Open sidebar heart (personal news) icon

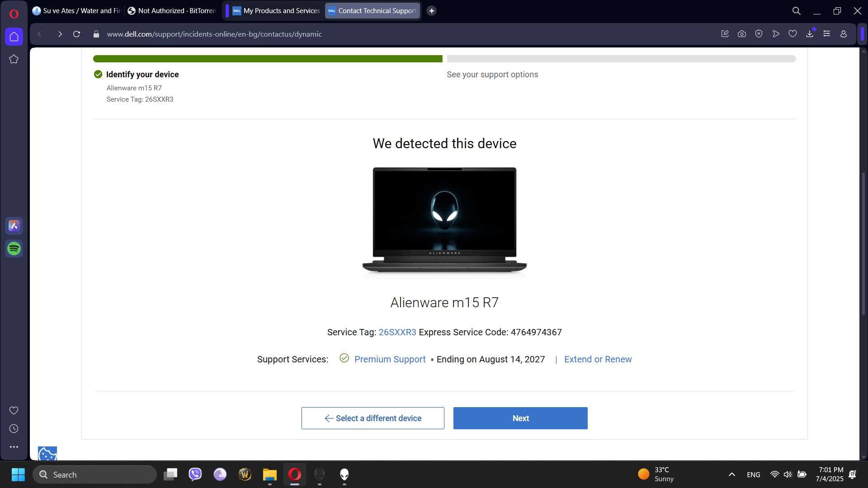[x=14, y=410]
